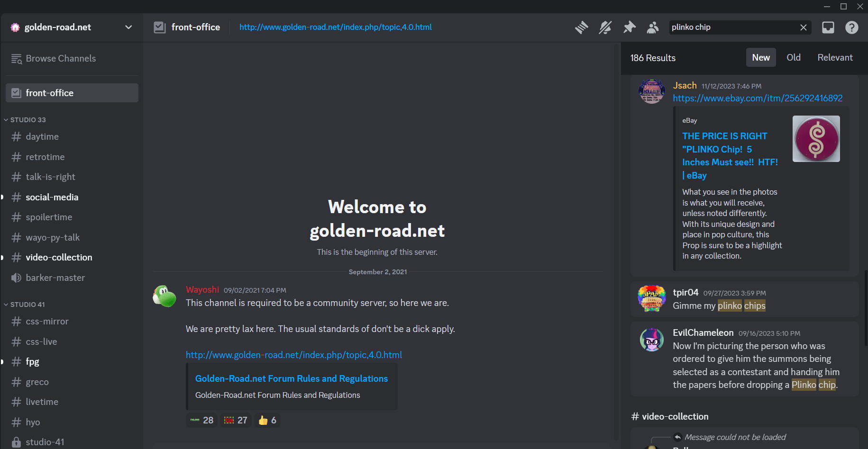This screenshot has height=449, width=868.
Task: Open the video-collection channel in sidebar
Action: pyautogui.click(x=59, y=257)
